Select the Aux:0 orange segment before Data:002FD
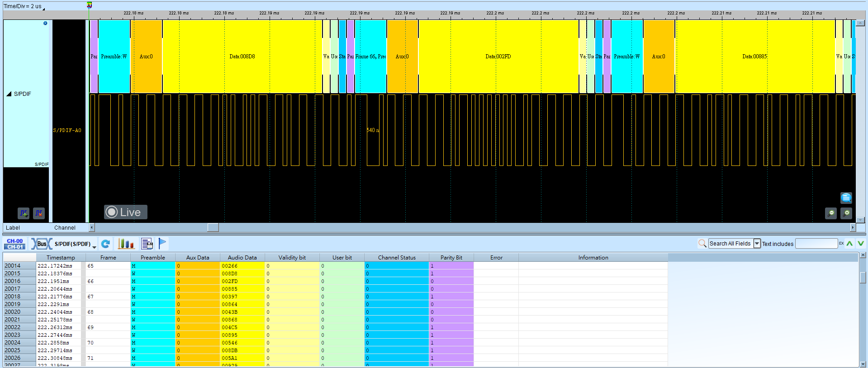This screenshot has height=368, width=868. [403, 57]
